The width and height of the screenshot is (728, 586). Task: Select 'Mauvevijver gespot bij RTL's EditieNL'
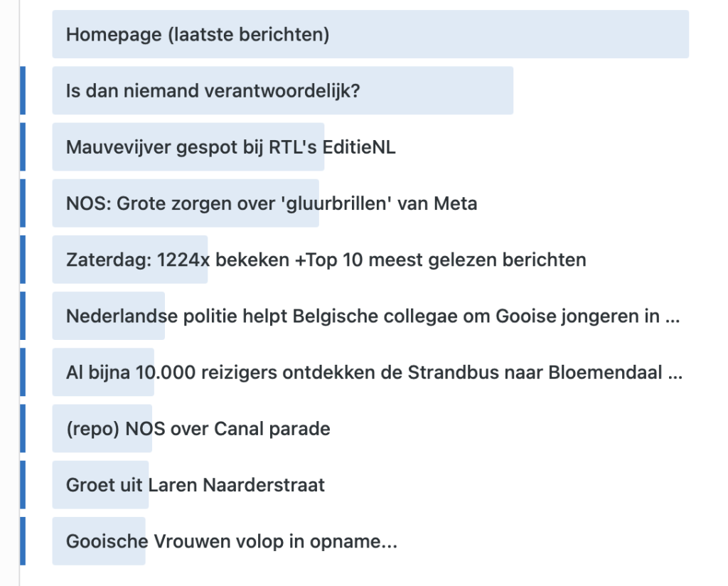point(231,147)
